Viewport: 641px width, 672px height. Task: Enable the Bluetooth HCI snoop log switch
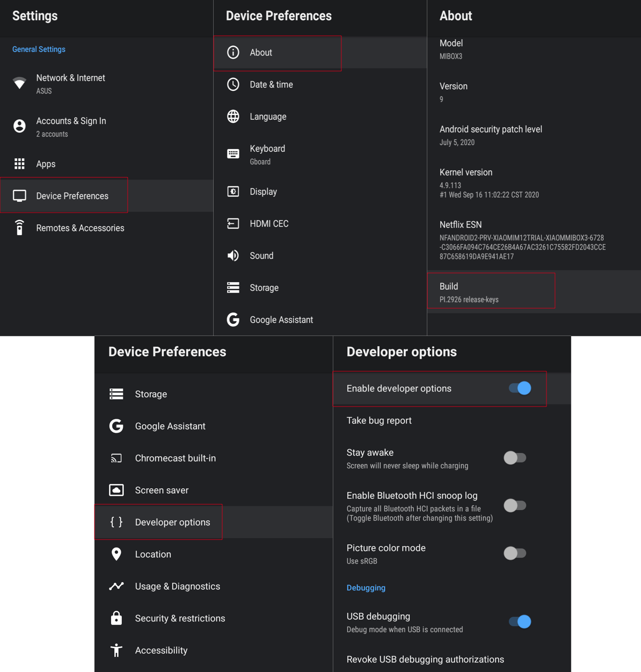coord(515,505)
